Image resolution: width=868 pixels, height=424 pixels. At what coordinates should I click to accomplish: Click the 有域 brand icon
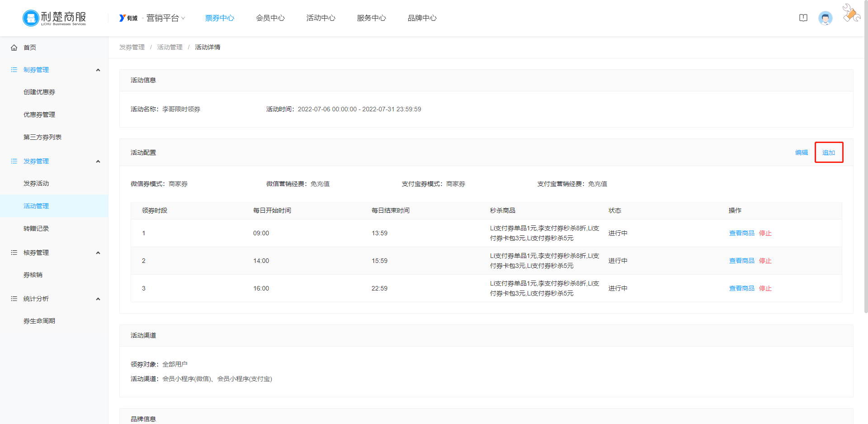128,18
